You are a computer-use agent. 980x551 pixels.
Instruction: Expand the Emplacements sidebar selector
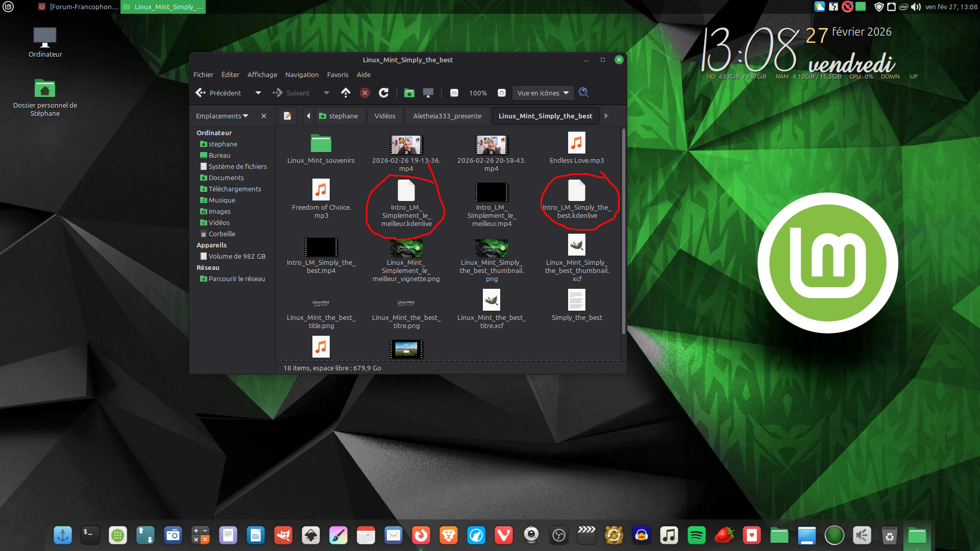[222, 116]
